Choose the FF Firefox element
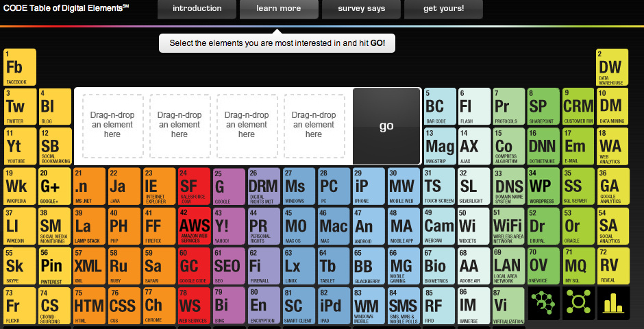 click(x=160, y=226)
